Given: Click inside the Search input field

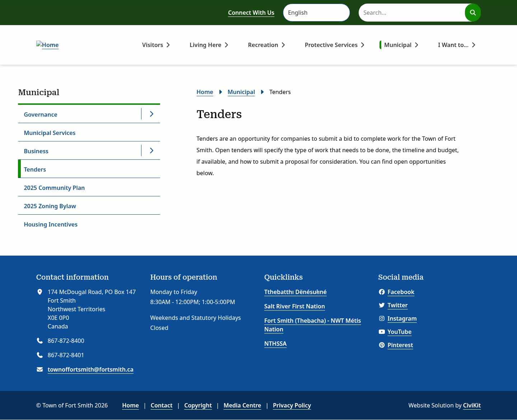Looking at the screenshot, I should click(413, 12).
